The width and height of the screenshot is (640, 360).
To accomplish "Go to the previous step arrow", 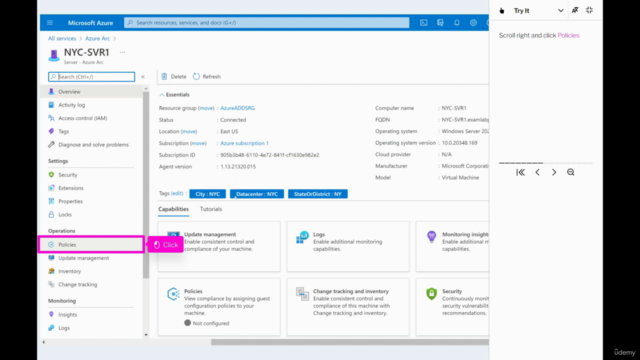I will click(538, 172).
